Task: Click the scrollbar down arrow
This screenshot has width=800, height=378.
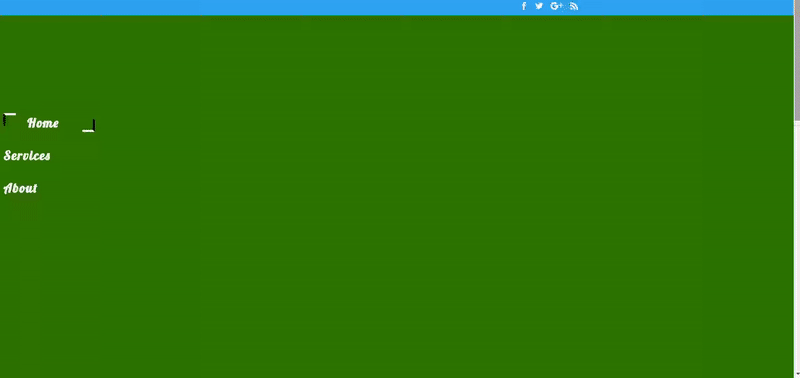Action: coord(797,375)
